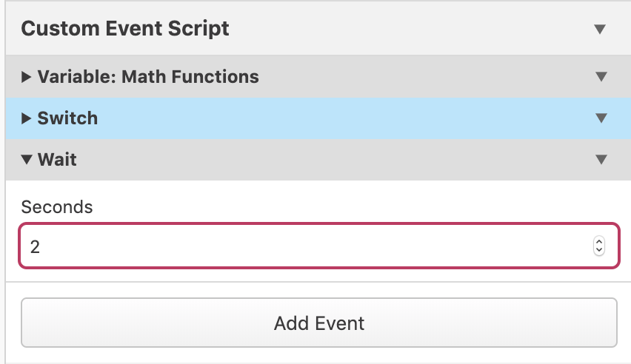Click the panel's left edge divider line
This screenshot has height=364, width=631.
click(x=5, y=182)
